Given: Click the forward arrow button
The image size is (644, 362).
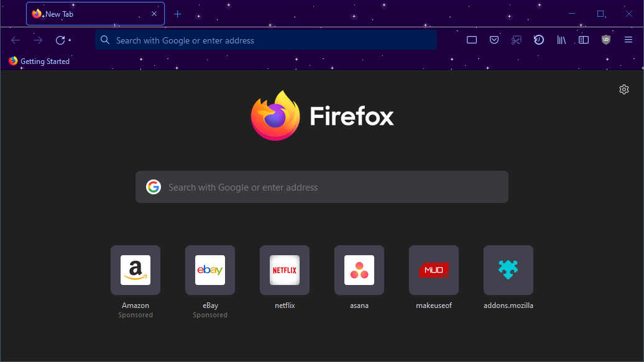Looking at the screenshot, I should (38, 40).
